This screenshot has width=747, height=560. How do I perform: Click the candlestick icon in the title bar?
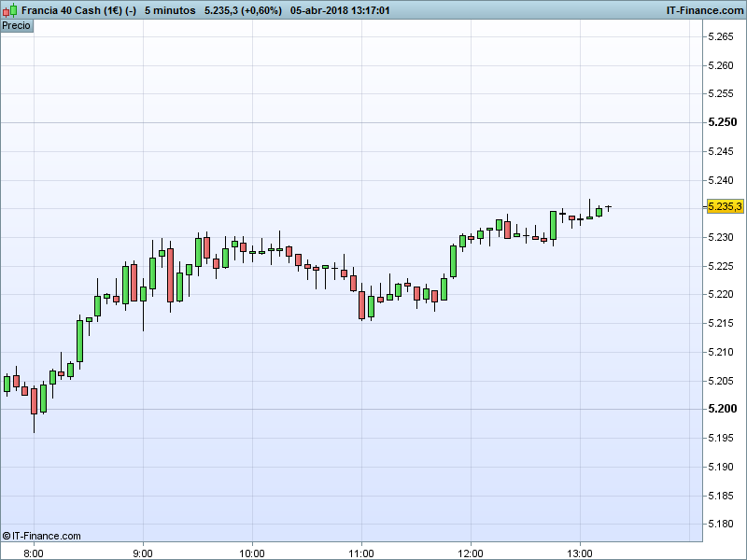click(x=9, y=10)
